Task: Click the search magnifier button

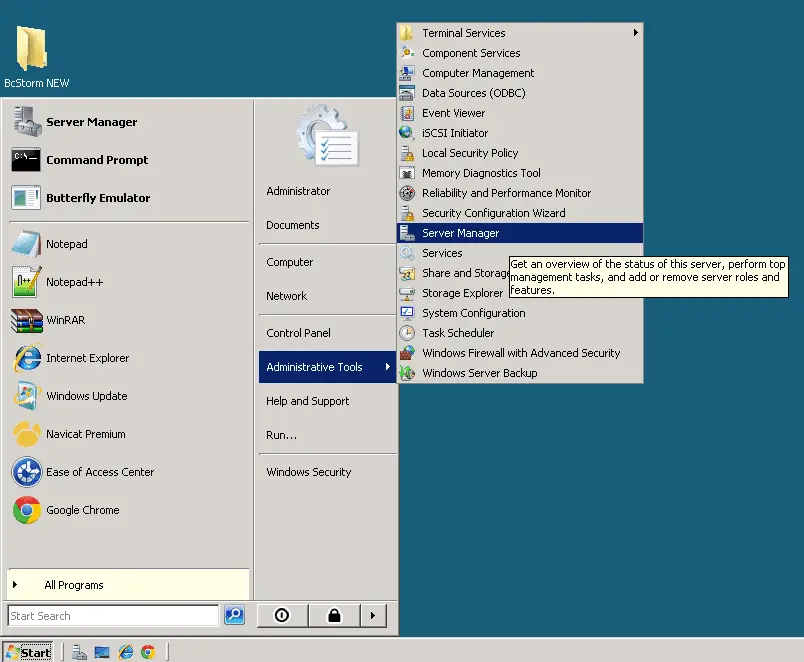Action: click(x=234, y=615)
